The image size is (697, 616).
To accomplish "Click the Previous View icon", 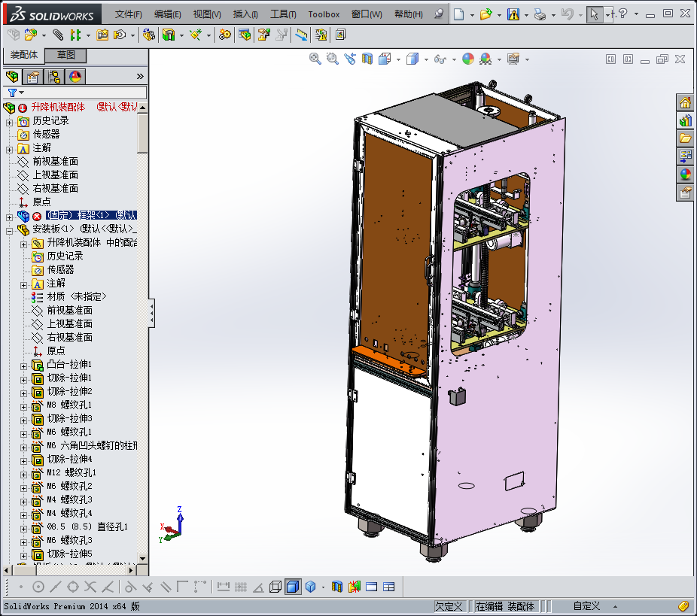I will tap(350, 59).
